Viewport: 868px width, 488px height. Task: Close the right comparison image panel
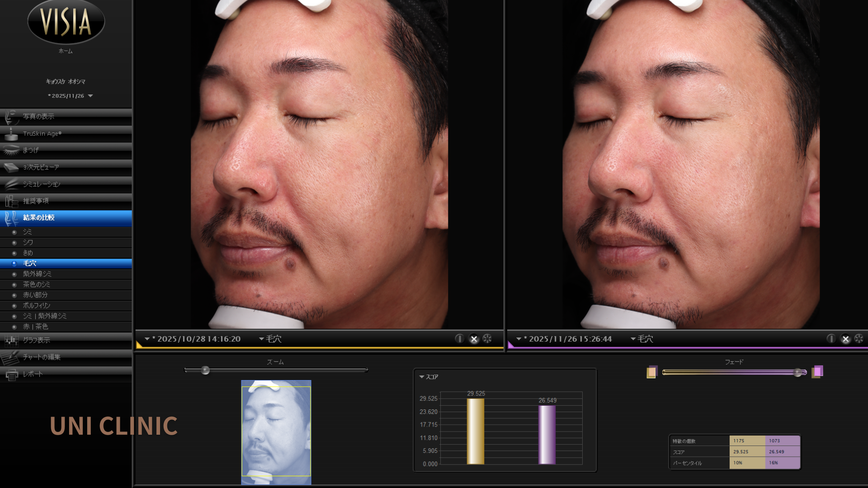pyautogui.click(x=845, y=339)
